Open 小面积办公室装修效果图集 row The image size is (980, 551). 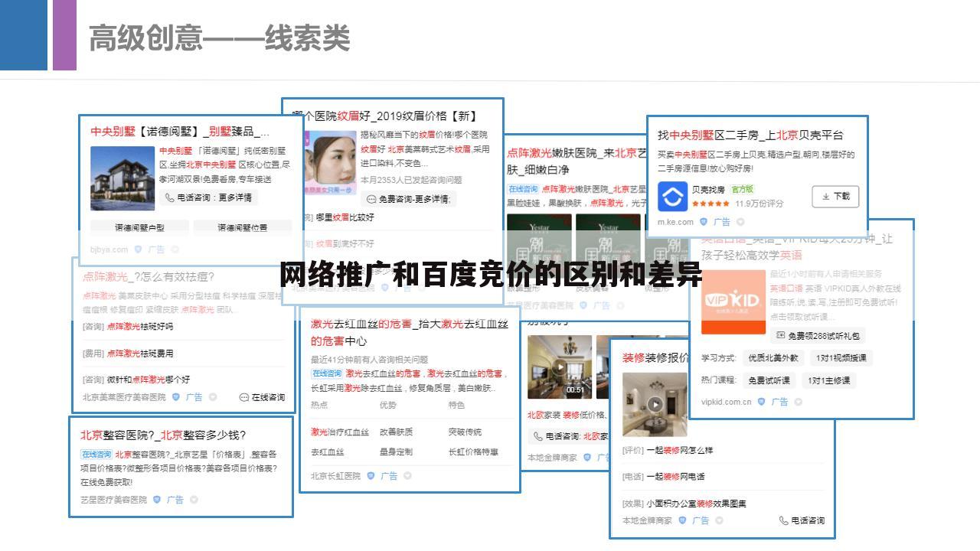point(684,504)
